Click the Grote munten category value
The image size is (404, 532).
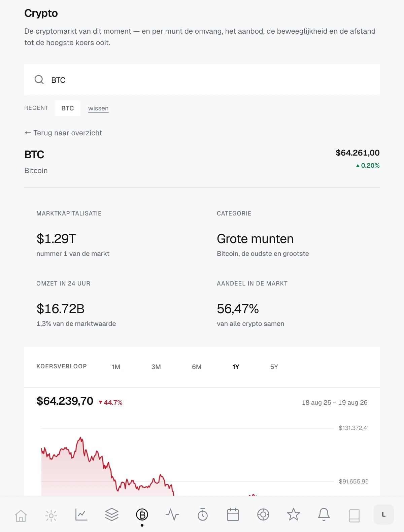[255, 239]
